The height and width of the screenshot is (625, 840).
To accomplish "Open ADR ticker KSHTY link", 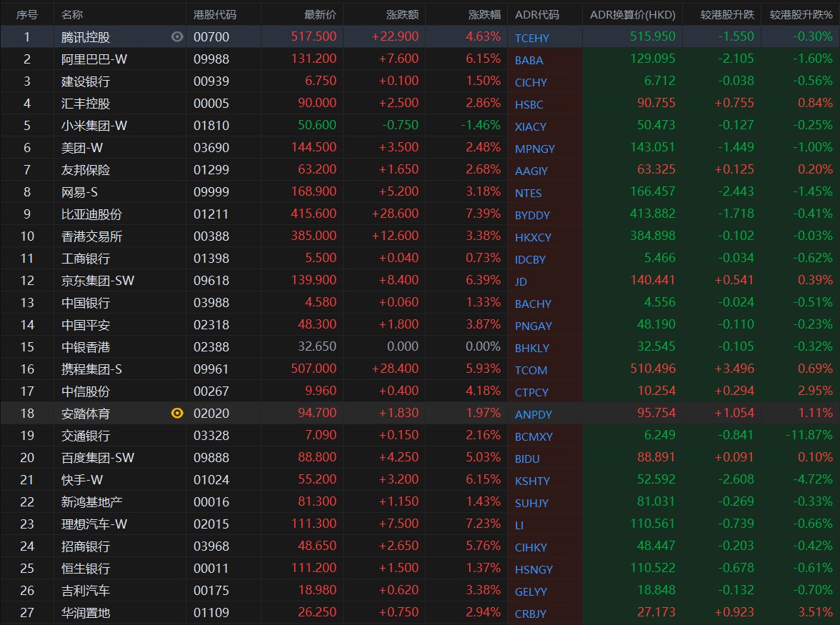I will pos(533,481).
